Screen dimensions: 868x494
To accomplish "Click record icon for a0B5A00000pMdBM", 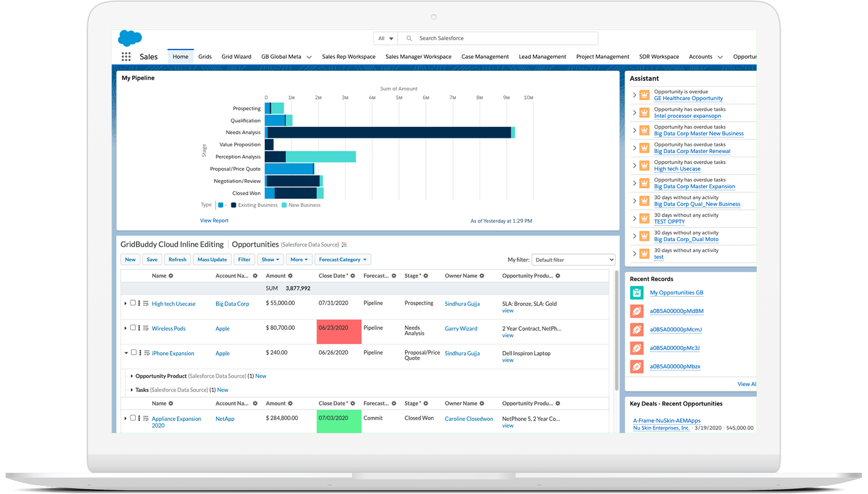I will coord(637,311).
